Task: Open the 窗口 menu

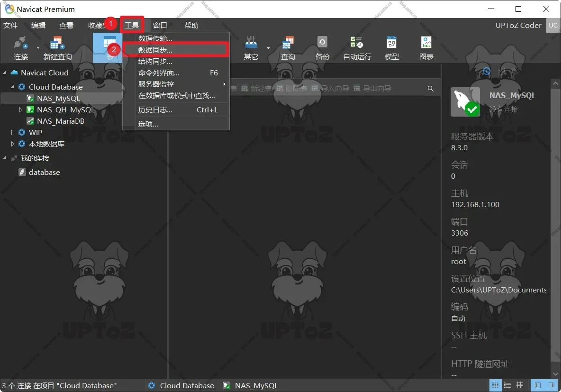Action: click(x=160, y=26)
